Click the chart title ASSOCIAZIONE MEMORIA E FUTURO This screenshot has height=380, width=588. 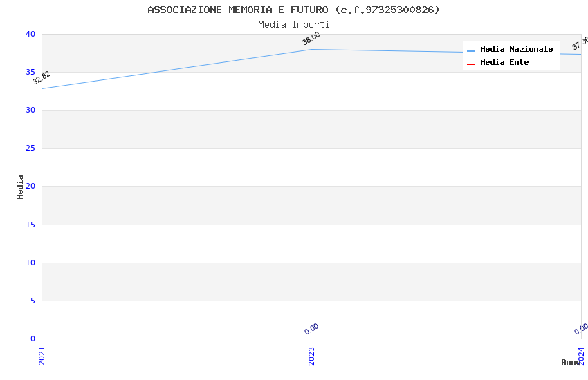point(293,10)
